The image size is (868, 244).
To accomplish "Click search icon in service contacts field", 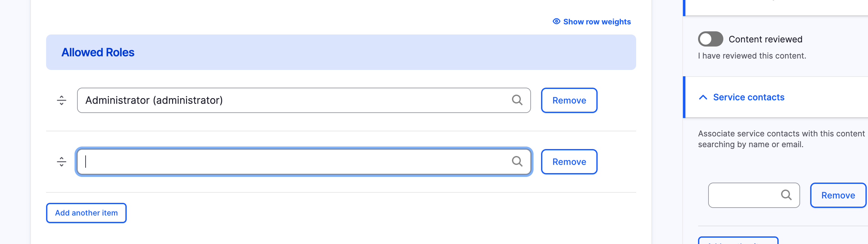I will [786, 195].
